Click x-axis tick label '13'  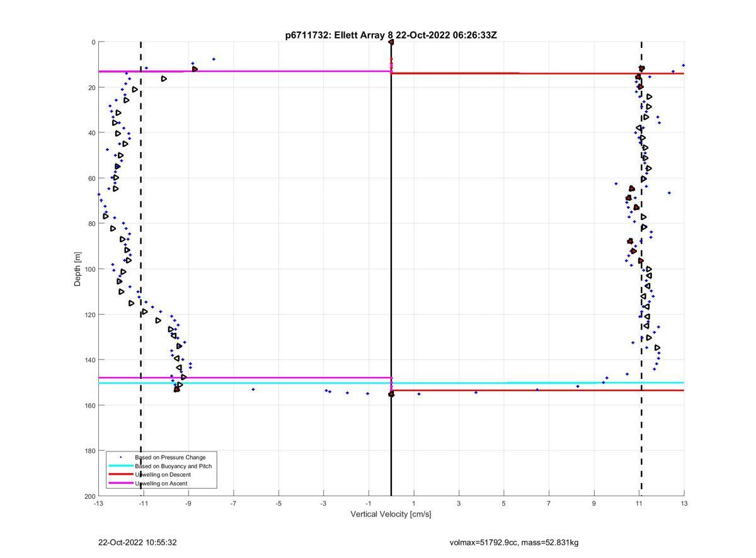click(x=684, y=504)
